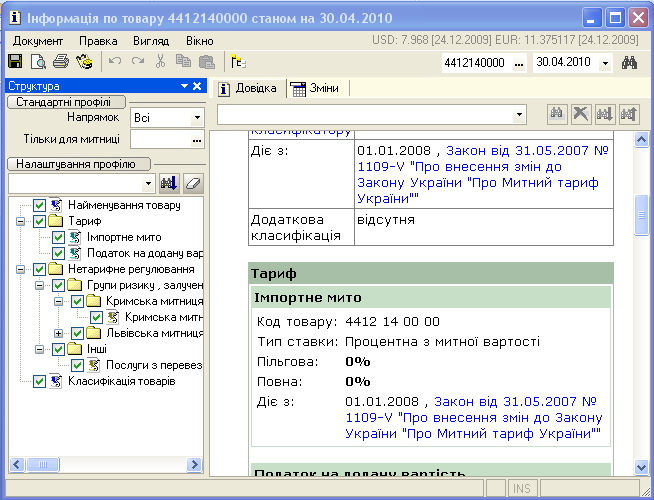Click the binoculars search icon beside the date
This screenshot has height=500, width=654.
(x=629, y=63)
